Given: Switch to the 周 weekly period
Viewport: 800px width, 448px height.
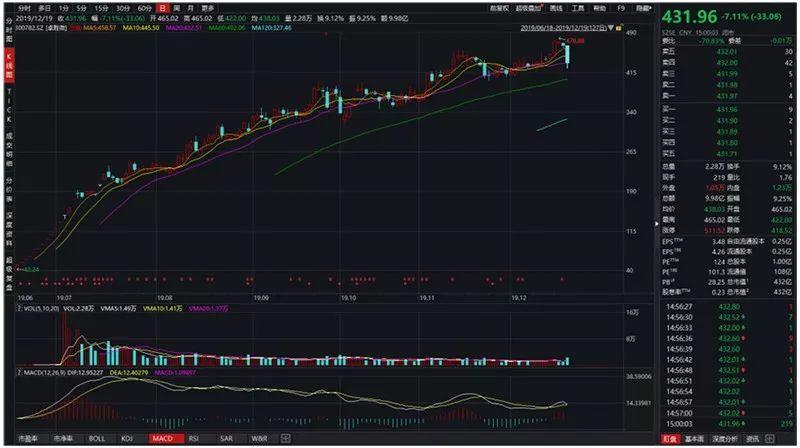Looking at the screenshot, I should (x=176, y=9).
